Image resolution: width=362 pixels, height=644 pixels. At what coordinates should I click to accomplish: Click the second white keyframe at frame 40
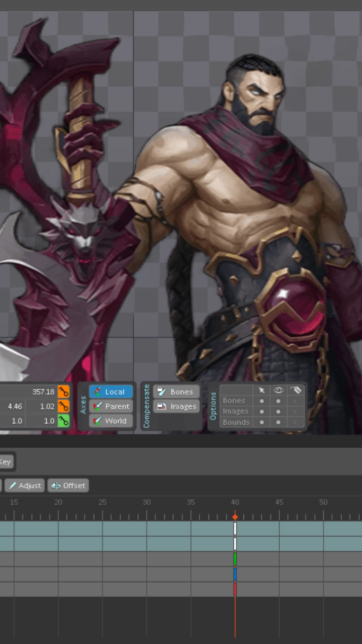[x=235, y=544]
